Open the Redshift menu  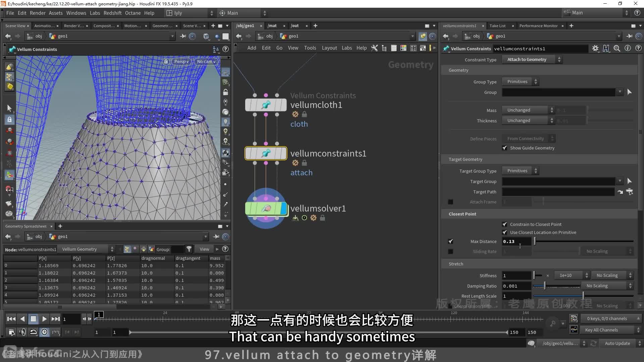pyautogui.click(x=112, y=13)
